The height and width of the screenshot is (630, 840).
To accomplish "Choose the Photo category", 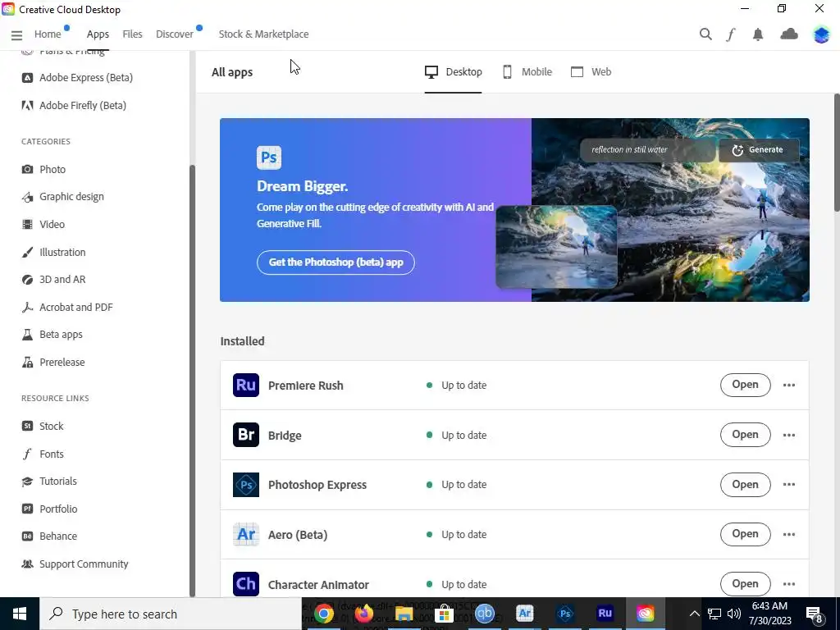I will coord(43,169).
